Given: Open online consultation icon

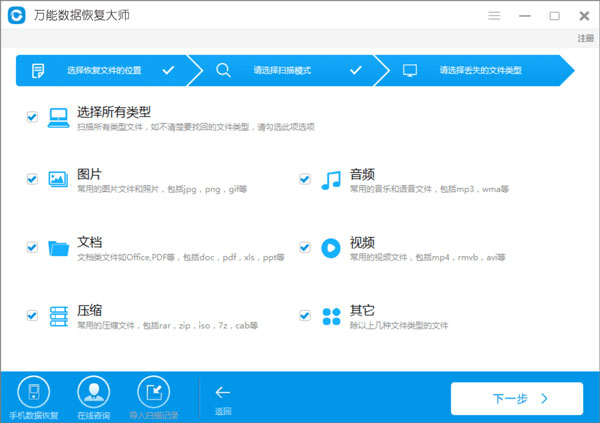Looking at the screenshot, I should coord(91,392).
